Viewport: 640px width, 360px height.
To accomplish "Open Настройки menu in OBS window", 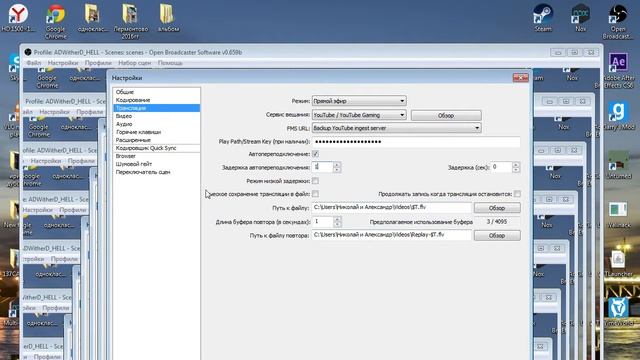I will [63, 63].
